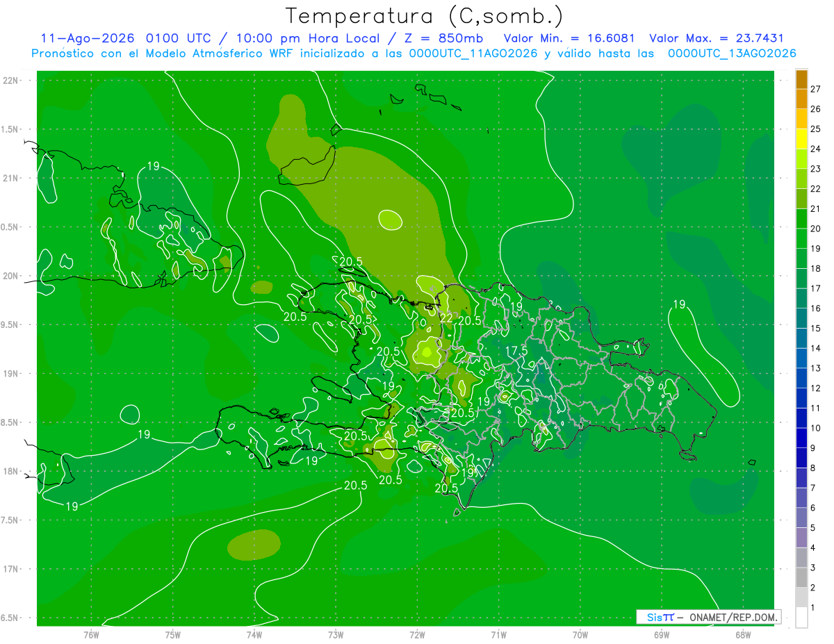This screenshot has height=644, width=834.
Task: Click the '21N' latitude axis label
Action: (x=12, y=178)
